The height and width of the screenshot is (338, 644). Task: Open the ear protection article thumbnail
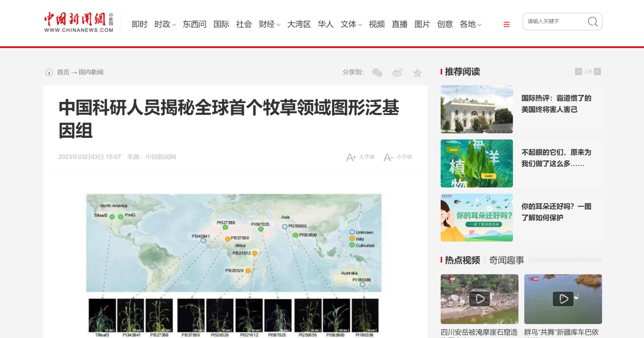[x=476, y=218]
